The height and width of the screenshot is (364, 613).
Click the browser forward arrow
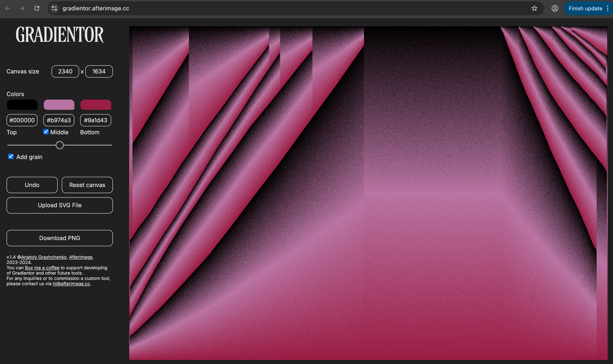[22, 8]
